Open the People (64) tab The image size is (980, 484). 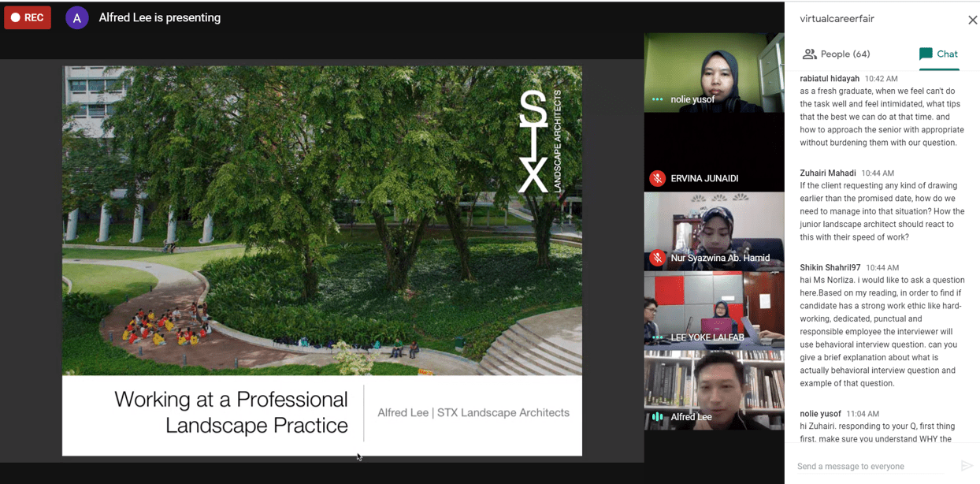[837, 54]
